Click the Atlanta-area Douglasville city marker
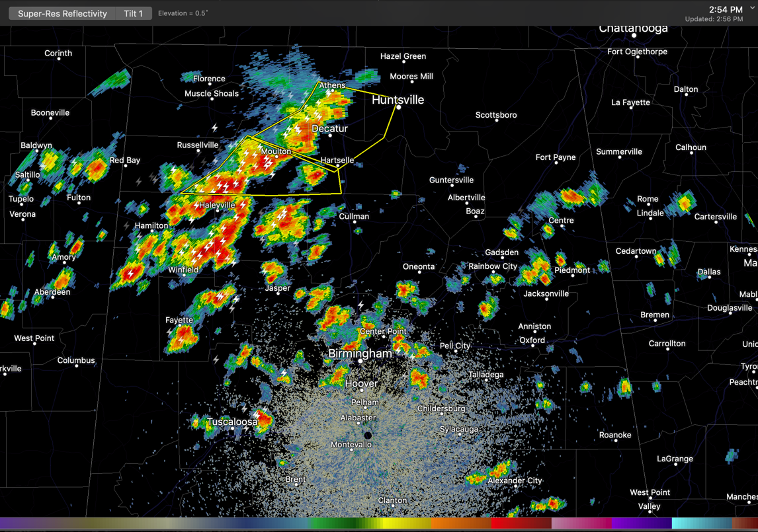758x532 pixels. click(x=730, y=315)
